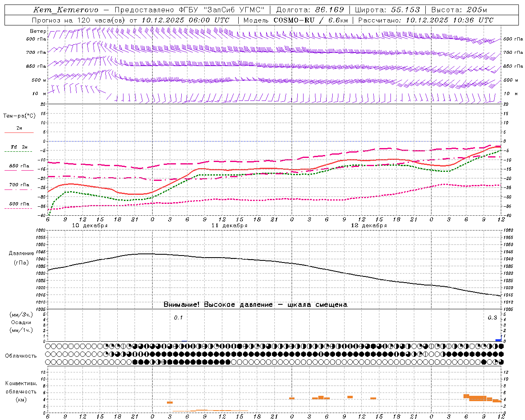
Task: Click the blue precipitation bar
Action: [498, 340]
